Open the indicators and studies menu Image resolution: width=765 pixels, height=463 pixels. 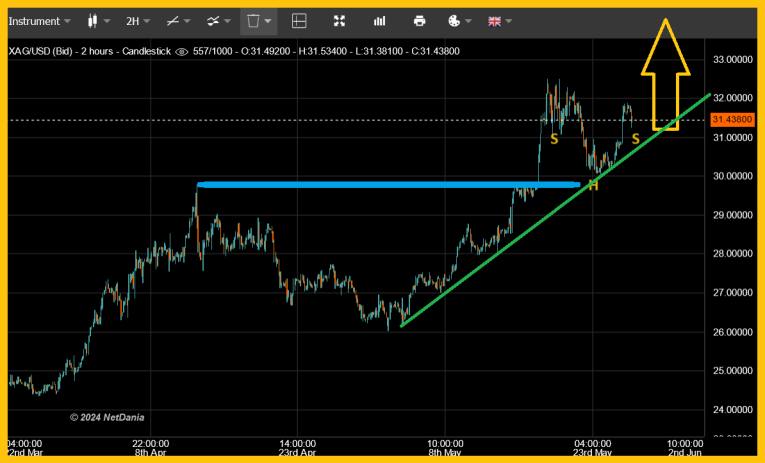[212, 21]
